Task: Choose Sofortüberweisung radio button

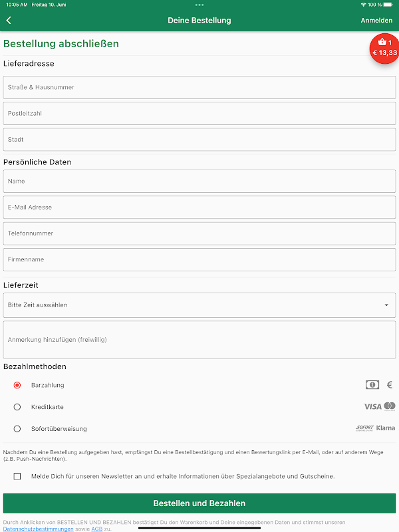Action: click(17, 429)
